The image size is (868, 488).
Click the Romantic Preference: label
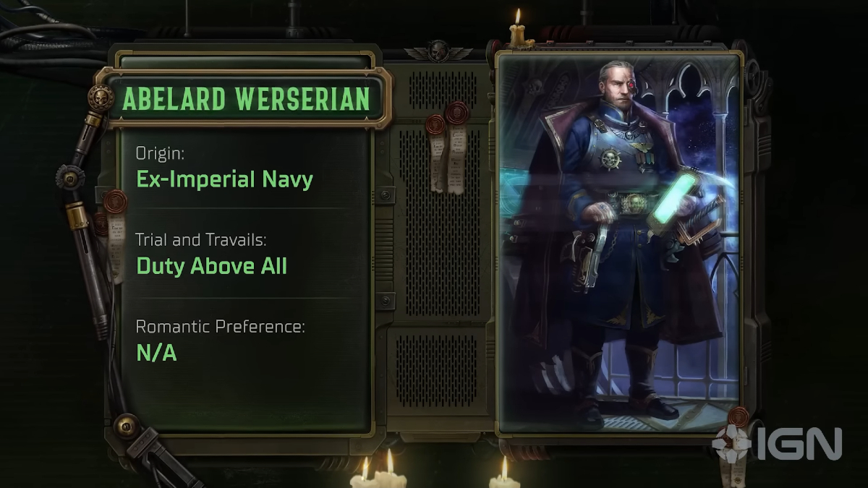[x=220, y=327]
